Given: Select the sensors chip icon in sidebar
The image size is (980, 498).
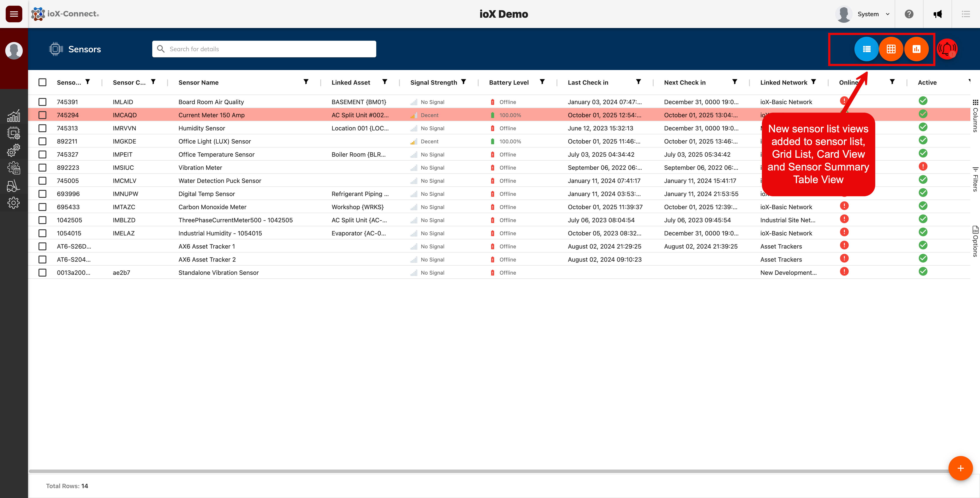Looking at the screenshot, I should click(x=14, y=133).
